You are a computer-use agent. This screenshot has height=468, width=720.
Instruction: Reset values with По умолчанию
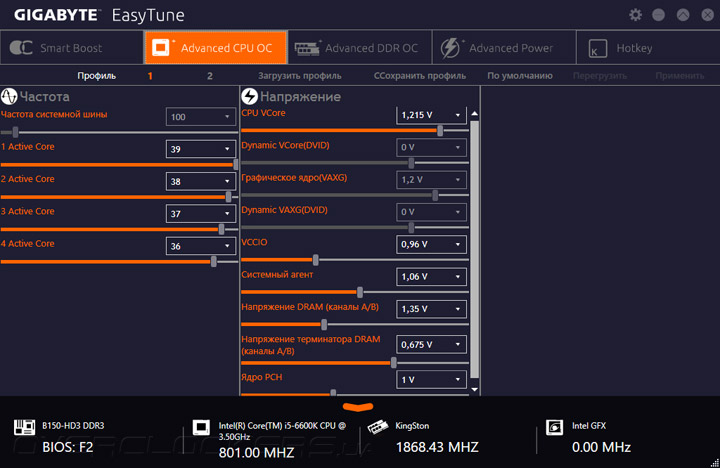520,76
